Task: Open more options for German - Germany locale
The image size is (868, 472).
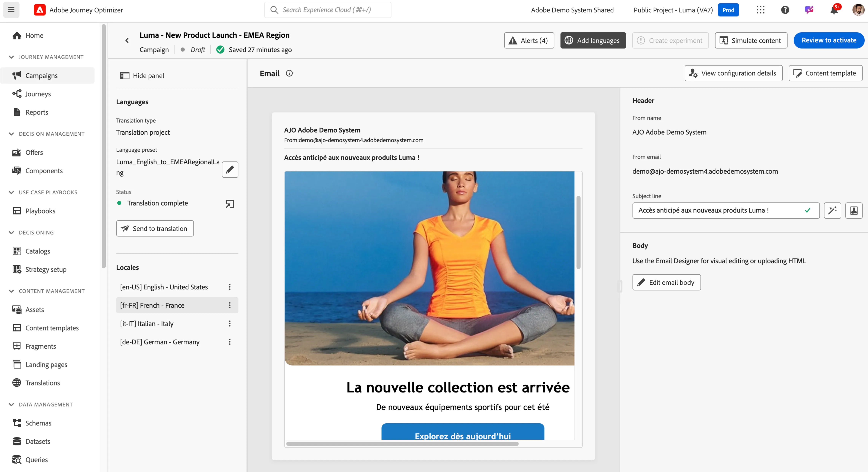Action: (229, 342)
